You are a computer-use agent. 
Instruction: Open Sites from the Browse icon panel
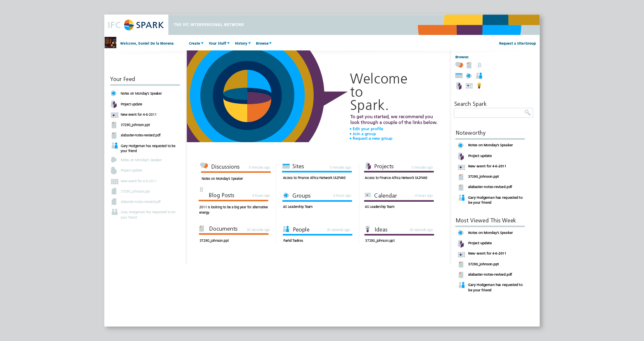(x=459, y=76)
